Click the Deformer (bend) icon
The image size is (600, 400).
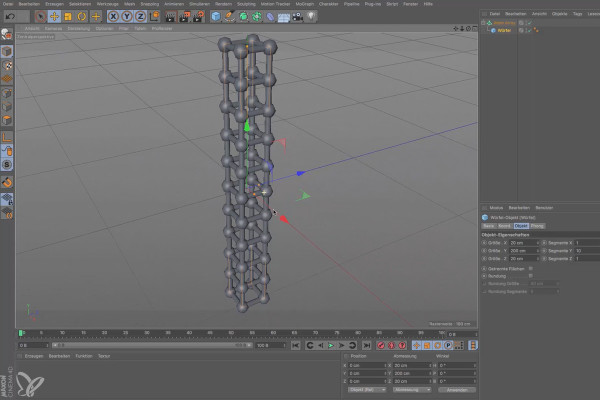point(270,16)
